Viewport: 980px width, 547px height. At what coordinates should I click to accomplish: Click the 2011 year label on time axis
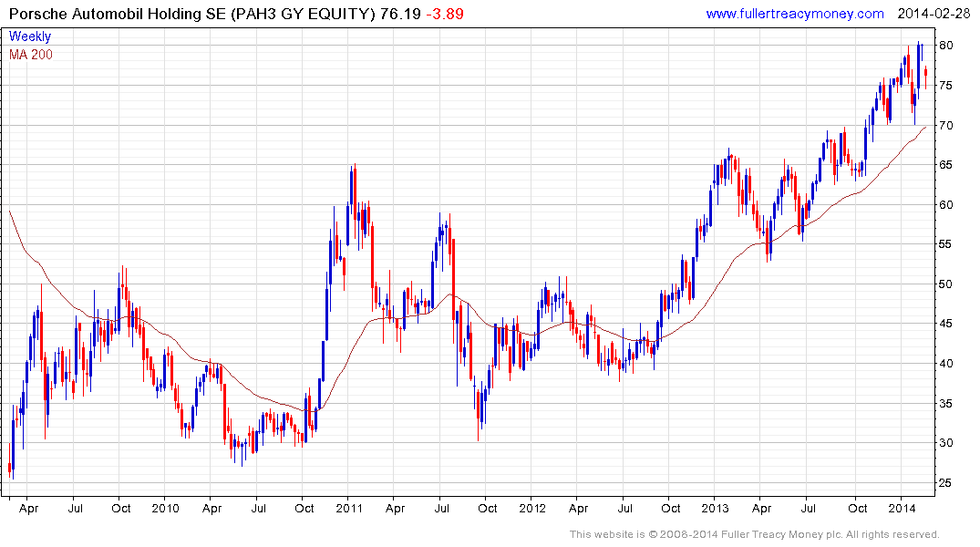pos(349,508)
